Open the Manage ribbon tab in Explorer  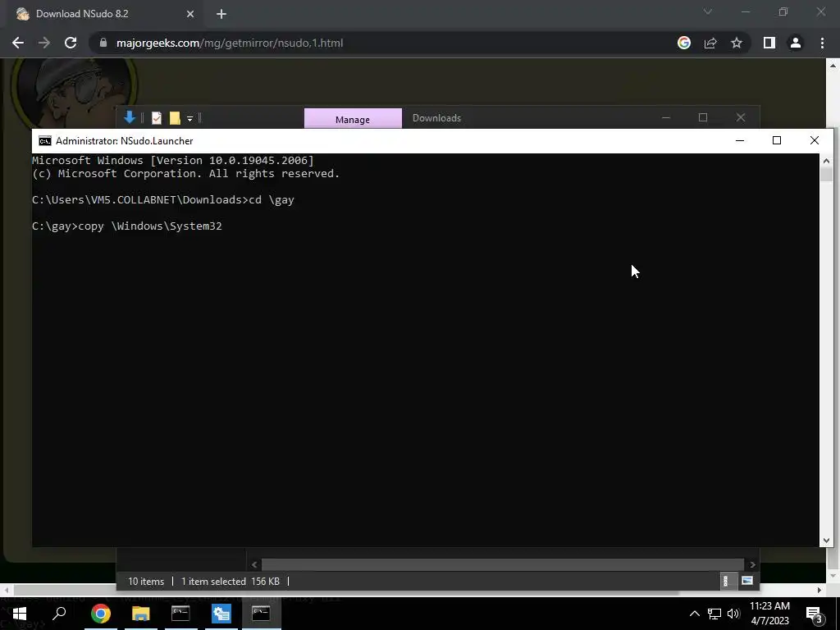[x=353, y=119]
